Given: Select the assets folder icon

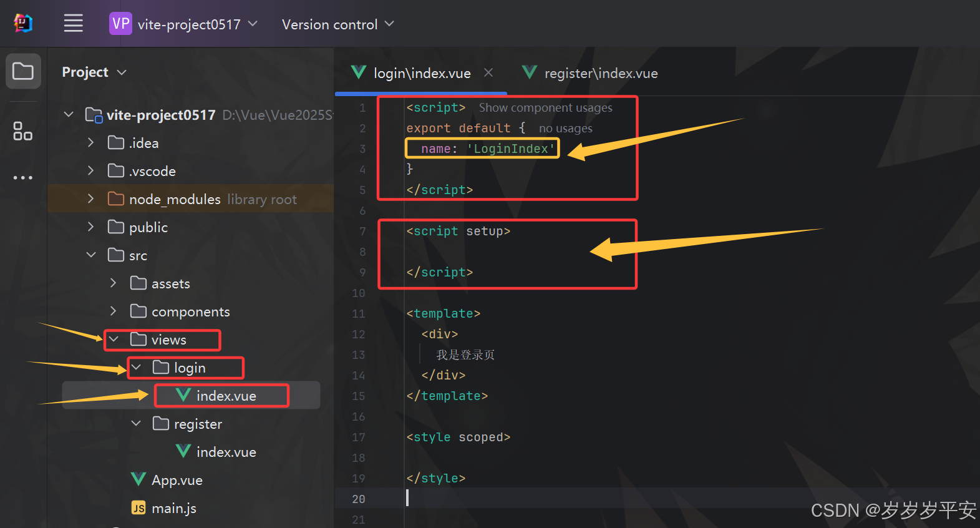Looking at the screenshot, I should coord(138,283).
